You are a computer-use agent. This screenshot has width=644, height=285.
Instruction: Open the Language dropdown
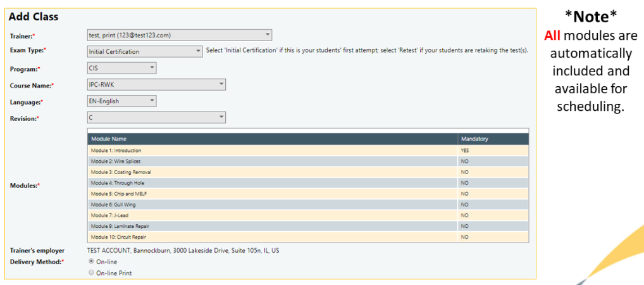click(121, 101)
